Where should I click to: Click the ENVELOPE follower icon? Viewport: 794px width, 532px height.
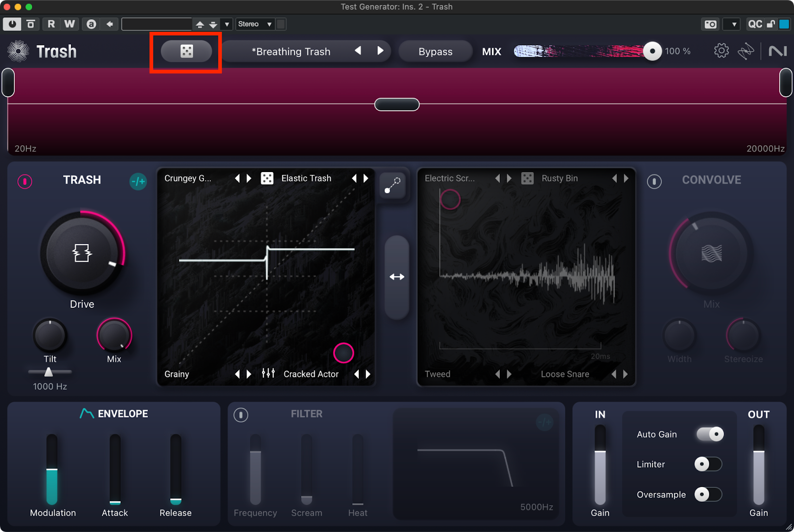point(87,414)
